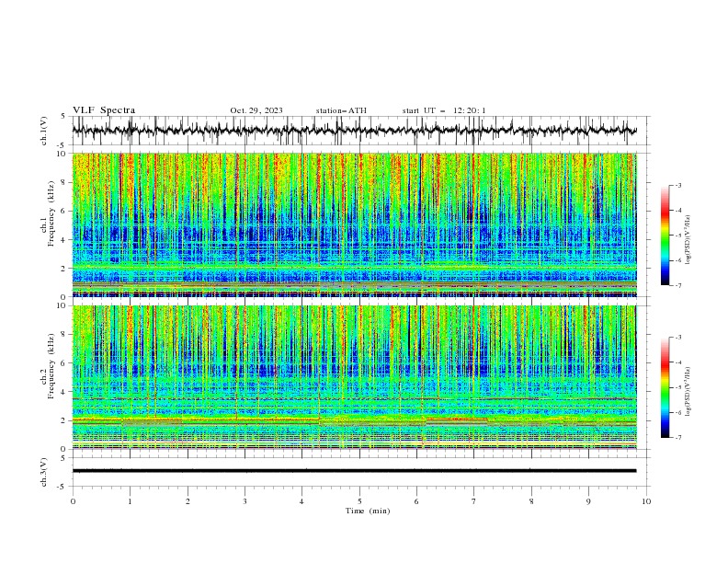Click the "ch.1(V)" axis label
Screen dimensions: 728x563
click(44, 131)
